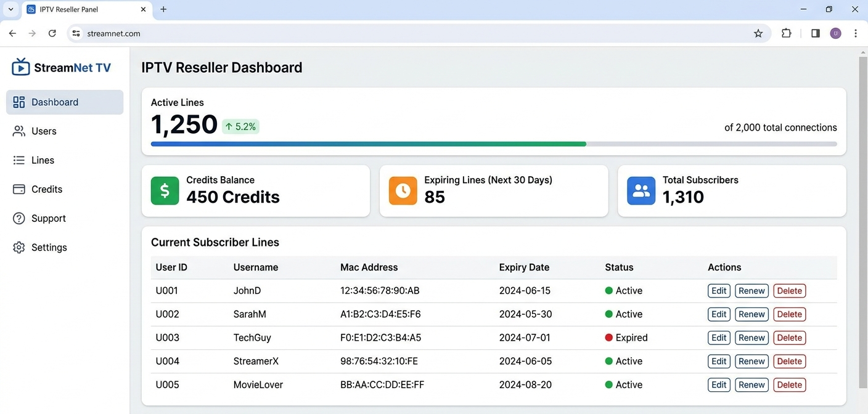Edit the StreamerX line
Screen dimensions: 868x414
[x=719, y=361]
